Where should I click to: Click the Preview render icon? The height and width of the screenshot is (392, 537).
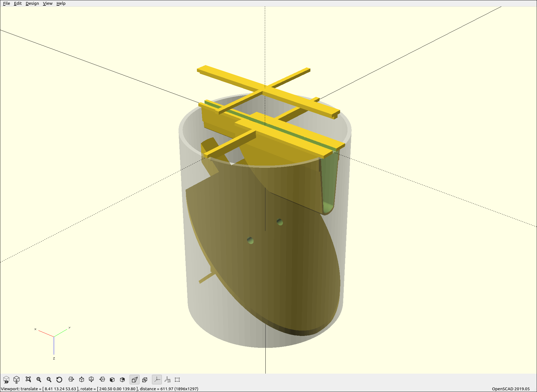[6, 380]
